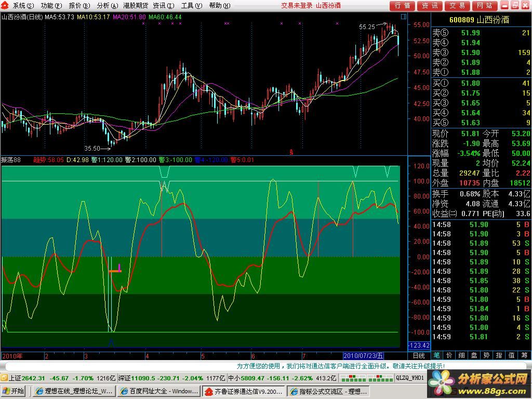The height and width of the screenshot is (399, 532).
Task: Open the 功能(F) menu
Action: point(51,5)
